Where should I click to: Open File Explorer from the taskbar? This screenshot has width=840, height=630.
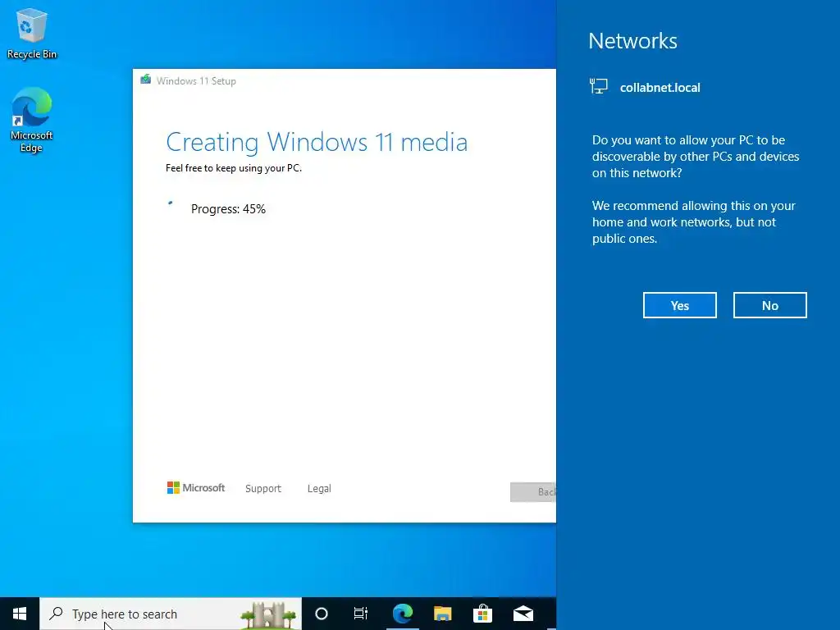pos(442,614)
